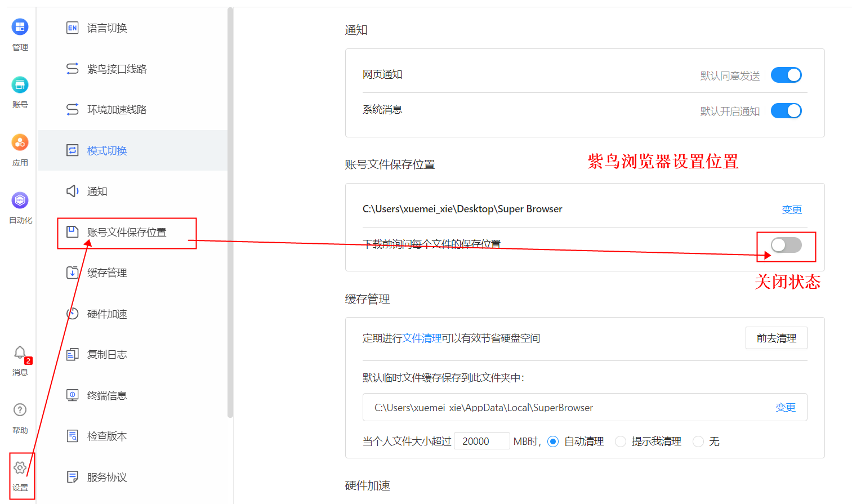852x504 pixels.
Task: Select the 无 radio button
Action: 698,441
